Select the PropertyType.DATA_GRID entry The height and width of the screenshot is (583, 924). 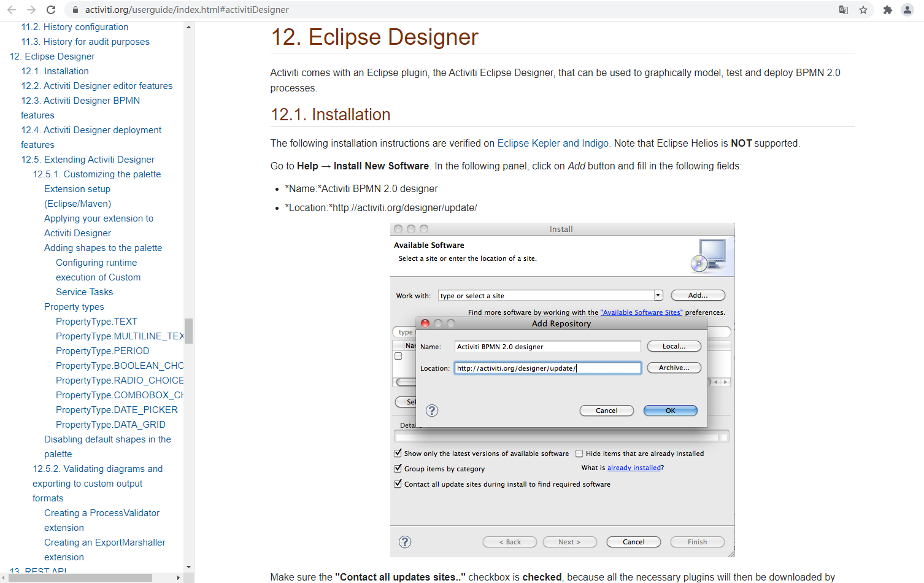(x=110, y=425)
